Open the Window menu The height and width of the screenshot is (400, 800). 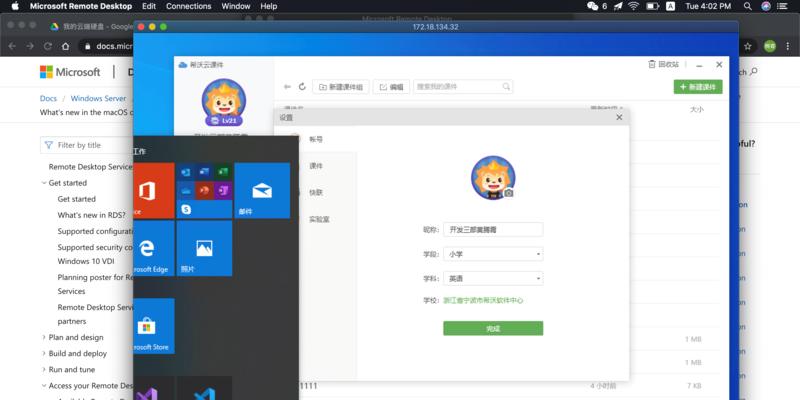[x=236, y=6]
